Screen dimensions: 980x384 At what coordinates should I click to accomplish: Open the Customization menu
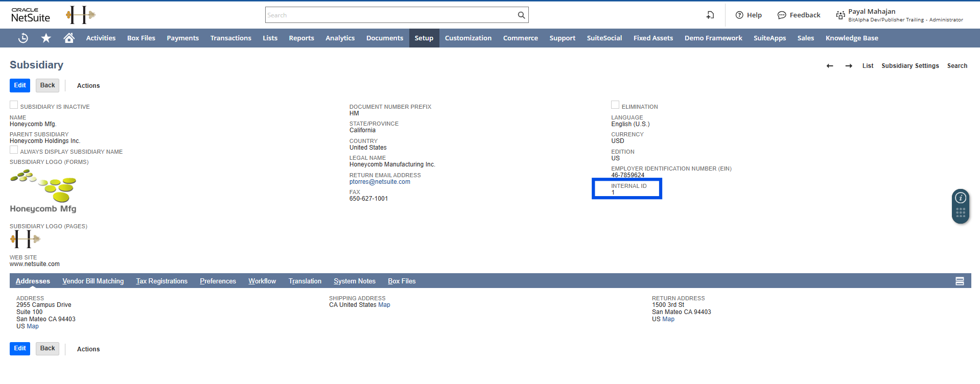click(468, 38)
